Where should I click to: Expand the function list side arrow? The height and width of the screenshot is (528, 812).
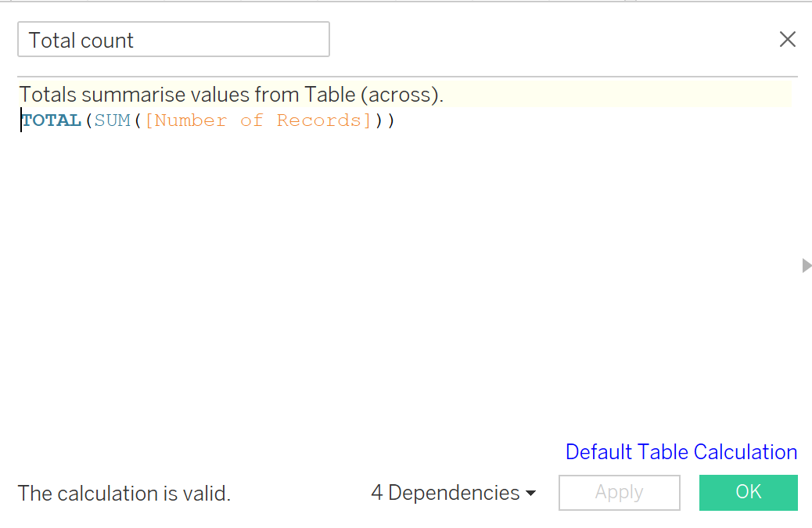(807, 266)
